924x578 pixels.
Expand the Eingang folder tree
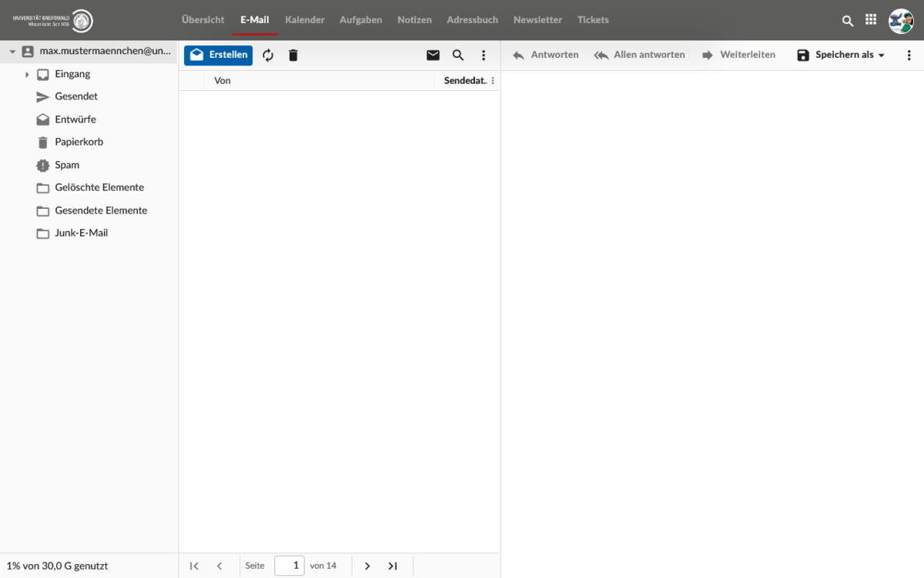pyautogui.click(x=27, y=75)
